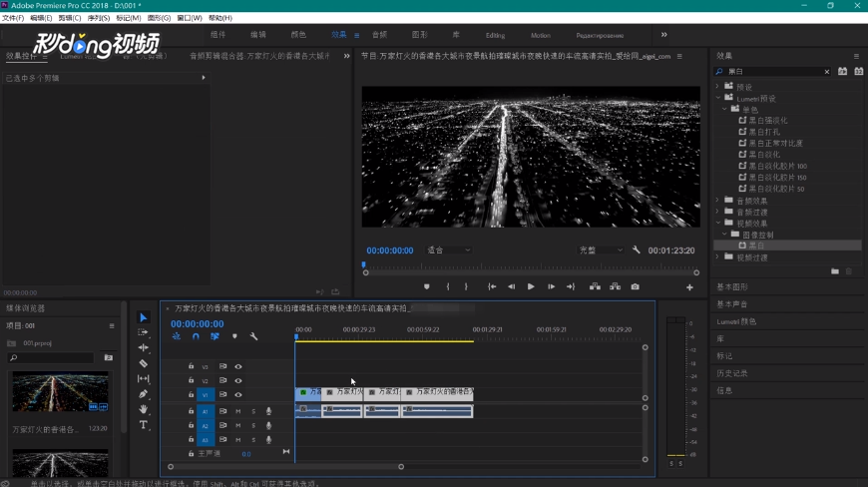Image resolution: width=868 pixels, height=487 pixels.
Task: Click Mark In button in program monitor
Action: [448, 286]
